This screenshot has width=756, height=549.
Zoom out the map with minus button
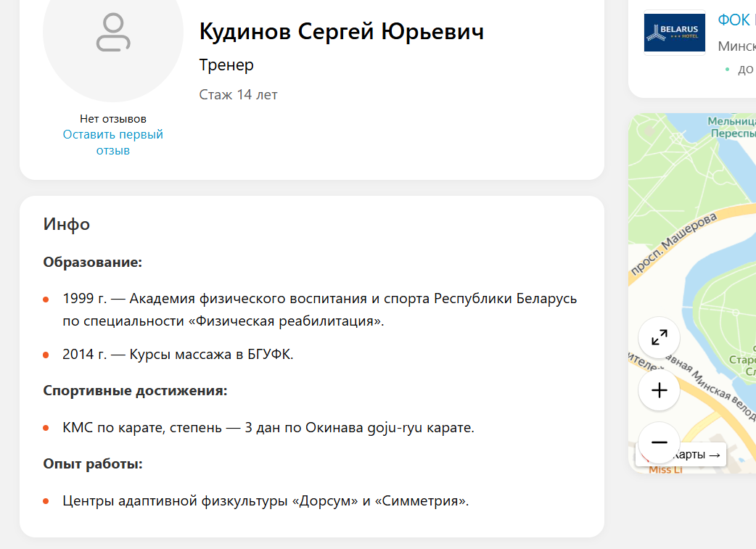tap(659, 442)
